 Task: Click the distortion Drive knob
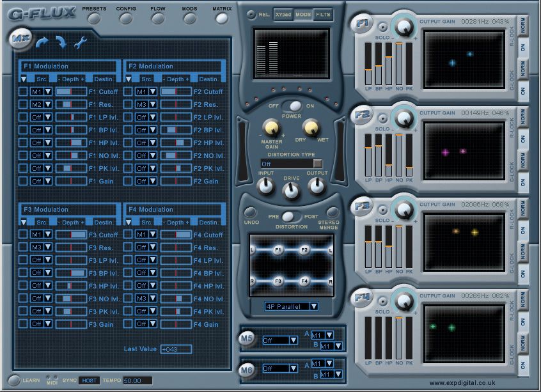(291, 191)
